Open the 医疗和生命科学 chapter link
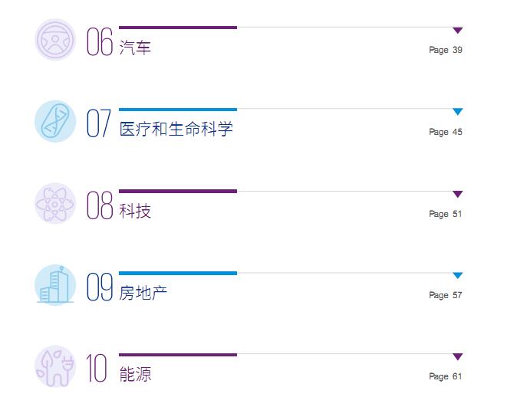Screen dimensions: 520x420 (x=176, y=129)
